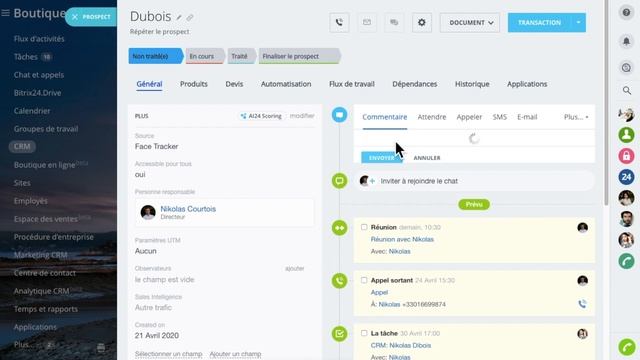Viewport: 640px width, 360px height.
Task: Open help with the question mark icon
Action: pyautogui.click(x=626, y=13)
